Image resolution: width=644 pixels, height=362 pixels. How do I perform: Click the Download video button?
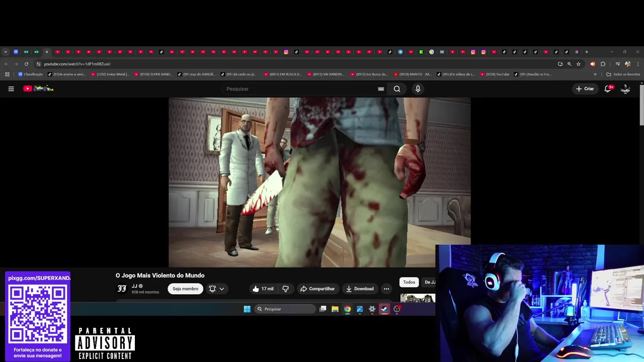[360, 289]
